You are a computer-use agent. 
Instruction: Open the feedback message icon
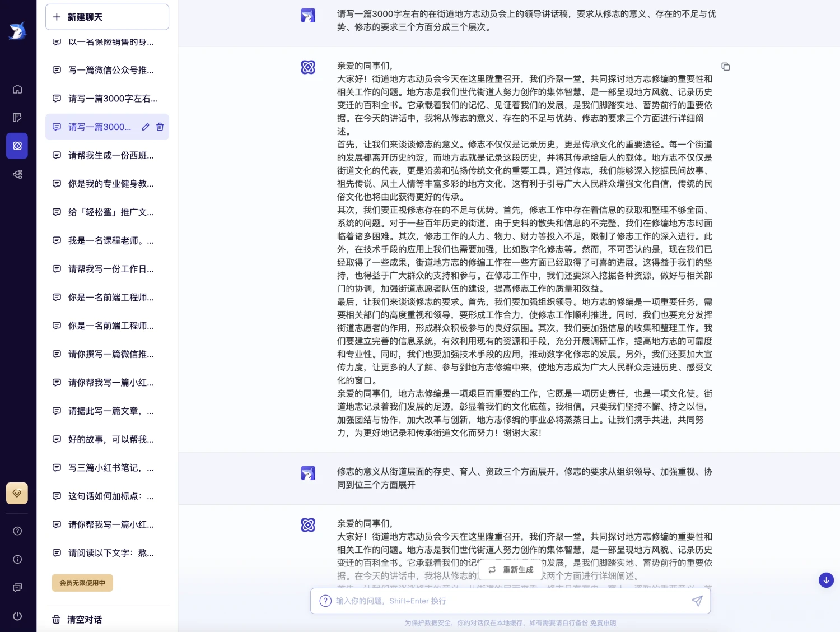point(17,588)
